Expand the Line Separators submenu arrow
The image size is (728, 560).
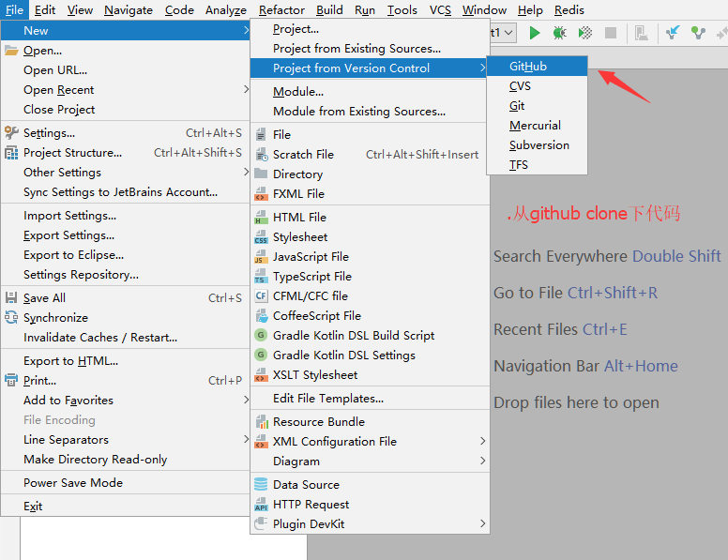click(246, 439)
